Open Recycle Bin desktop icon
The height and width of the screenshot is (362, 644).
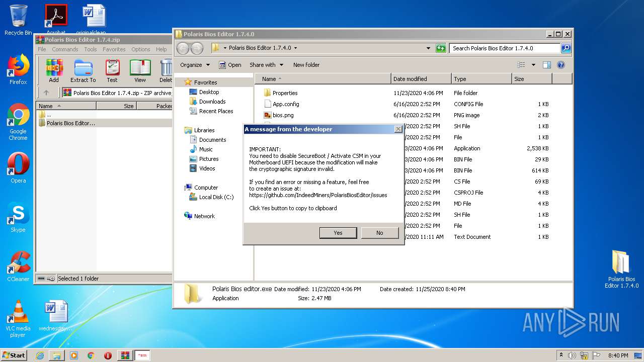[x=18, y=20]
